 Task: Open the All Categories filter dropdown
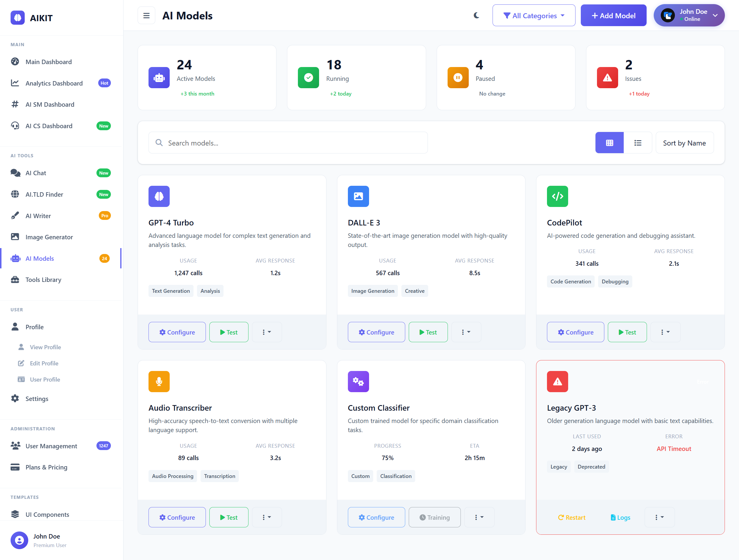(x=533, y=16)
